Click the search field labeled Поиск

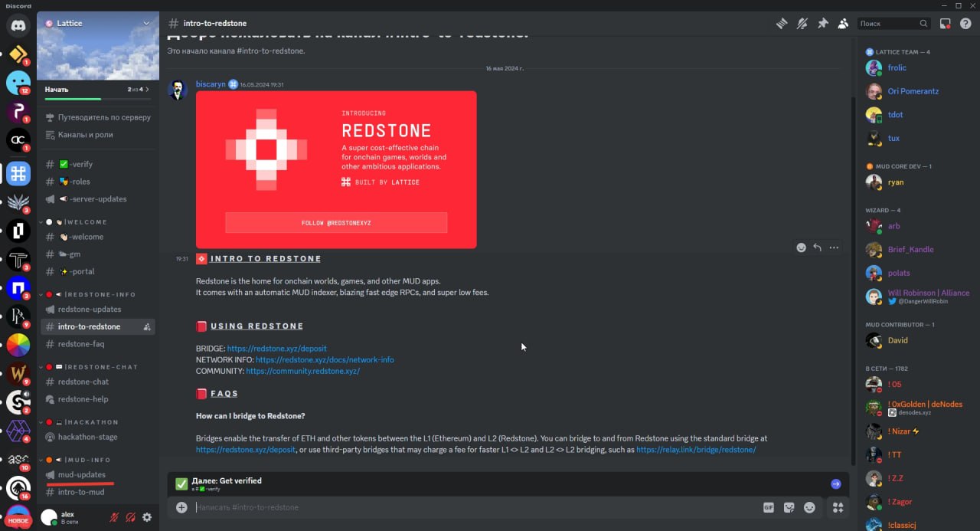[x=893, y=24]
